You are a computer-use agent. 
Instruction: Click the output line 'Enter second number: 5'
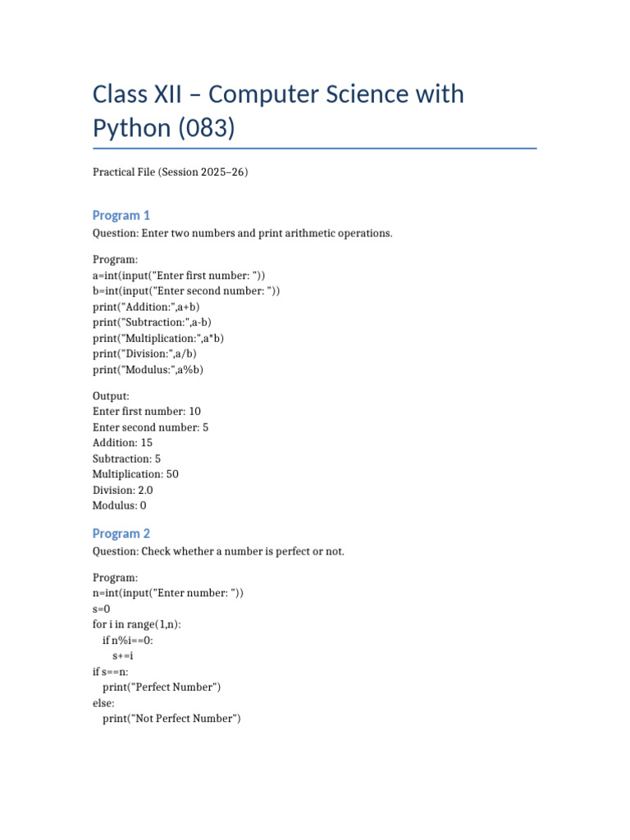pyautogui.click(x=151, y=427)
